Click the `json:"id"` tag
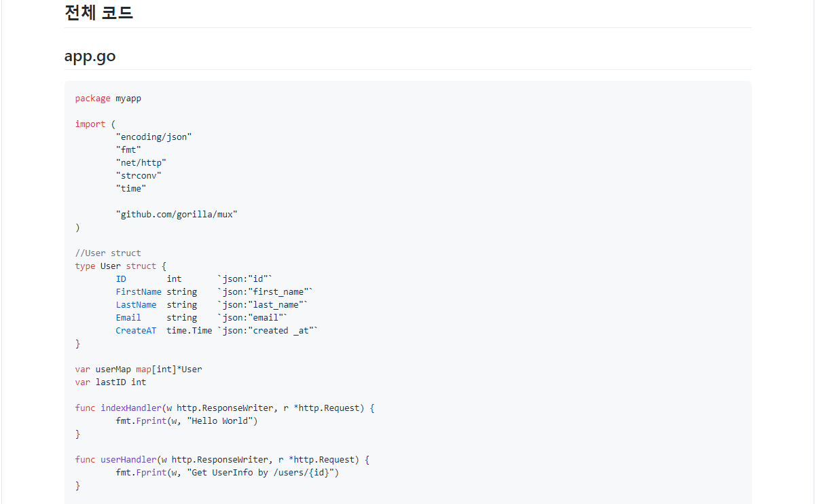The image size is (815, 504). pos(245,279)
